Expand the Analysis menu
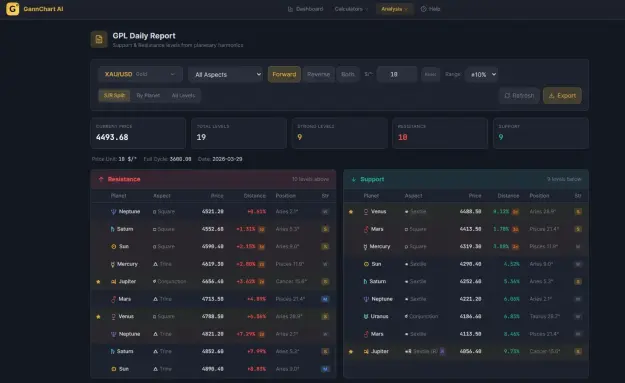 pos(394,9)
